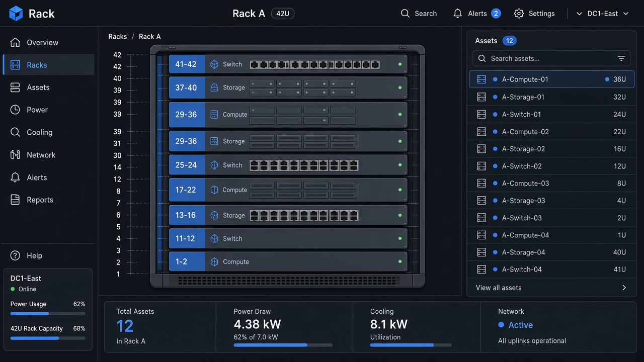Image resolution: width=644 pixels, height=362 pixels.
Task: Click the Compute icon on unit 17-22
Action: [x=214, y=190]
